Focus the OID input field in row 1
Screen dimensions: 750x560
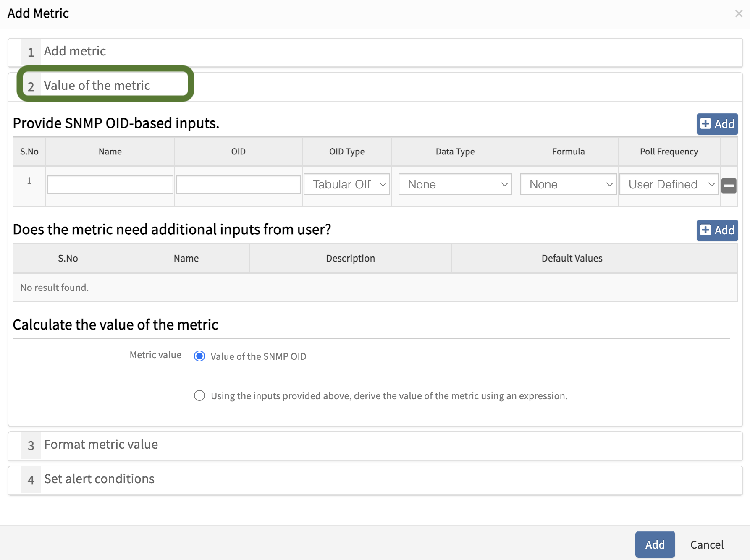238,185
